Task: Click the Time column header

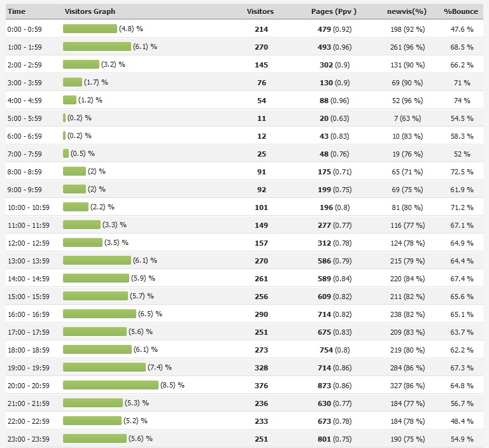Action: click(17, 11)
